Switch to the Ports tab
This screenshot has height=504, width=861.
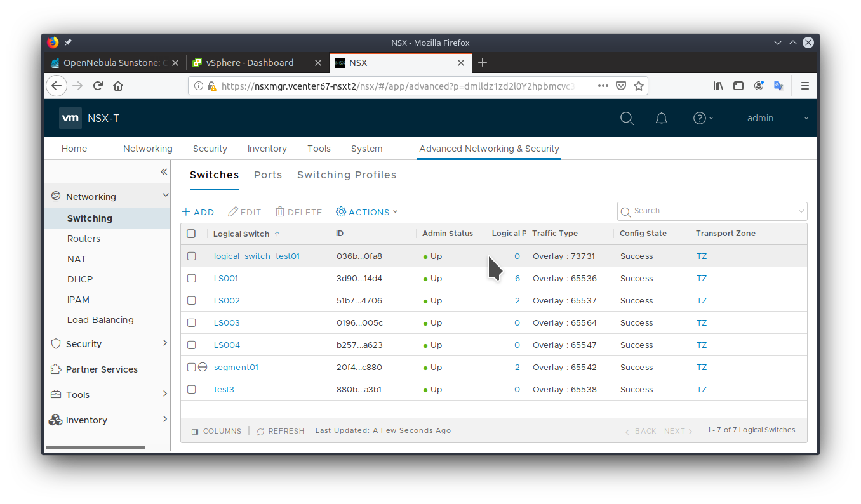(268, 175)
